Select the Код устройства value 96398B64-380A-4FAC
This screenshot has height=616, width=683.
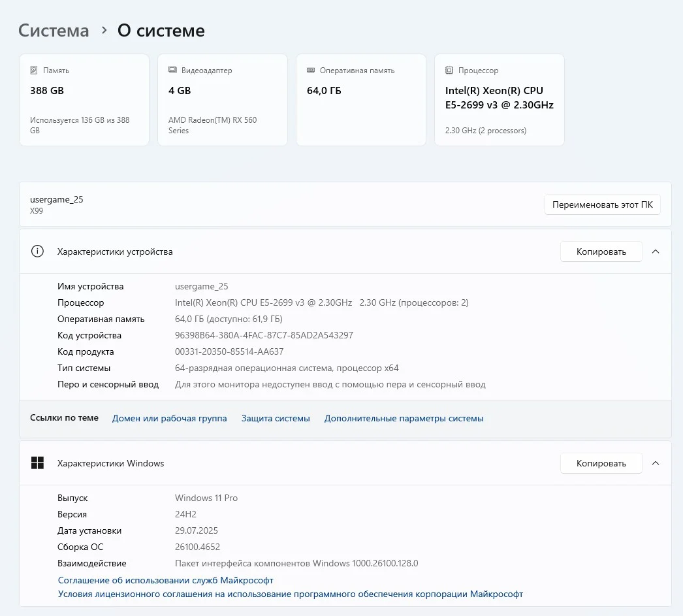click(264, 336)
